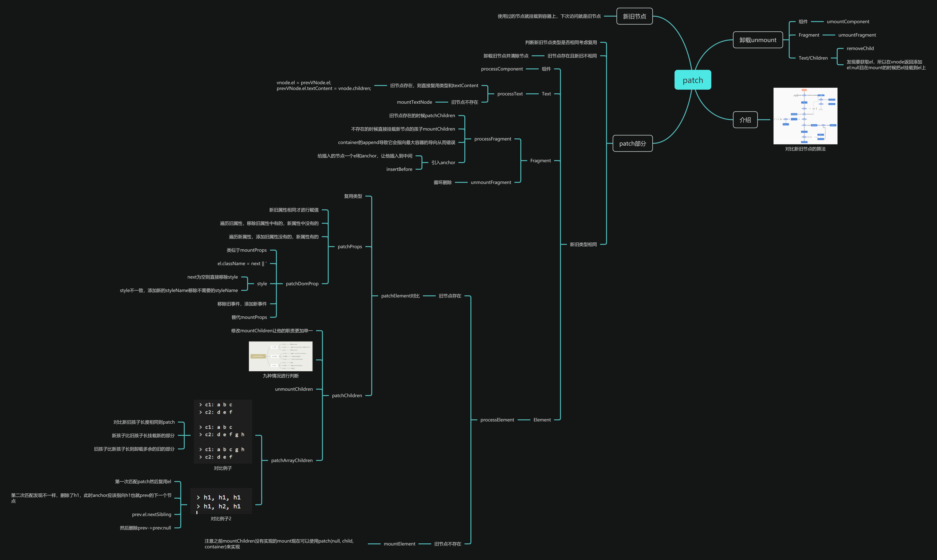This screenshot has width=937, height=560.
Task: Click the 对比新旧孩子长度相同则patch node
Action: [144, 422]
